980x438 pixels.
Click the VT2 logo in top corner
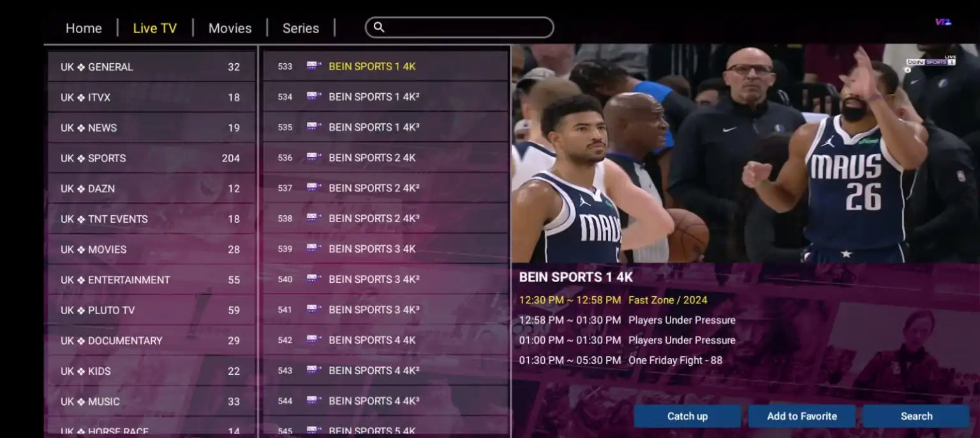click(942, 22)
